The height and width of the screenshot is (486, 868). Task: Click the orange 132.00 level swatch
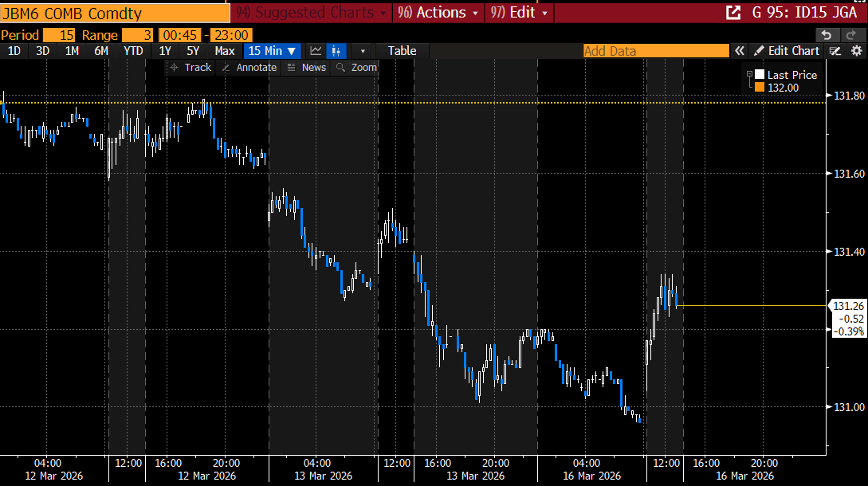(760, 88)
